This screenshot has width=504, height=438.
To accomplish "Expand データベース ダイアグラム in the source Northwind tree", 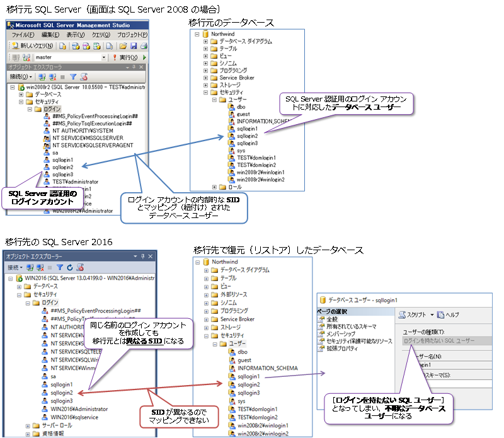I will tap(206, 42).
